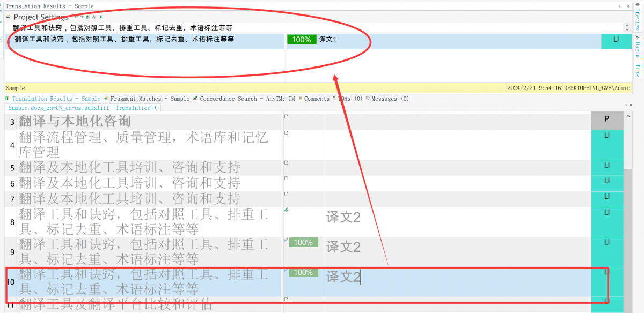Click the green arrow icon beside Project Settings
Viewport: 644px width, 313px height.
click(101, 17)
